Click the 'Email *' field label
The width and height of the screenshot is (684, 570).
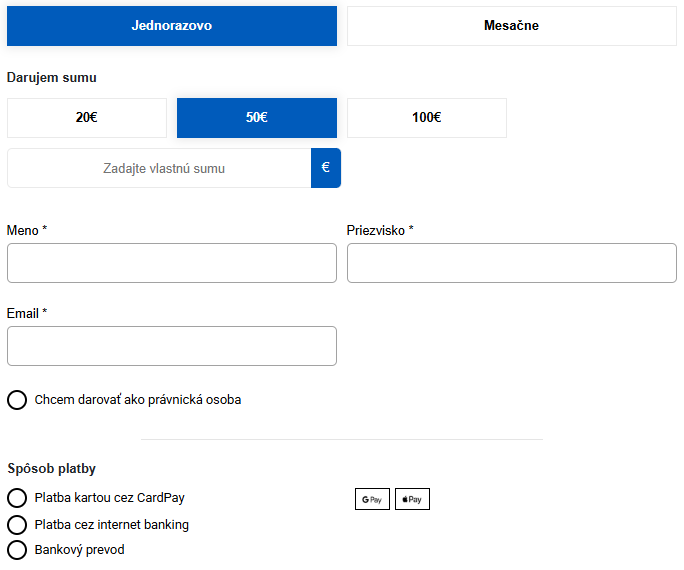[27, 313]
